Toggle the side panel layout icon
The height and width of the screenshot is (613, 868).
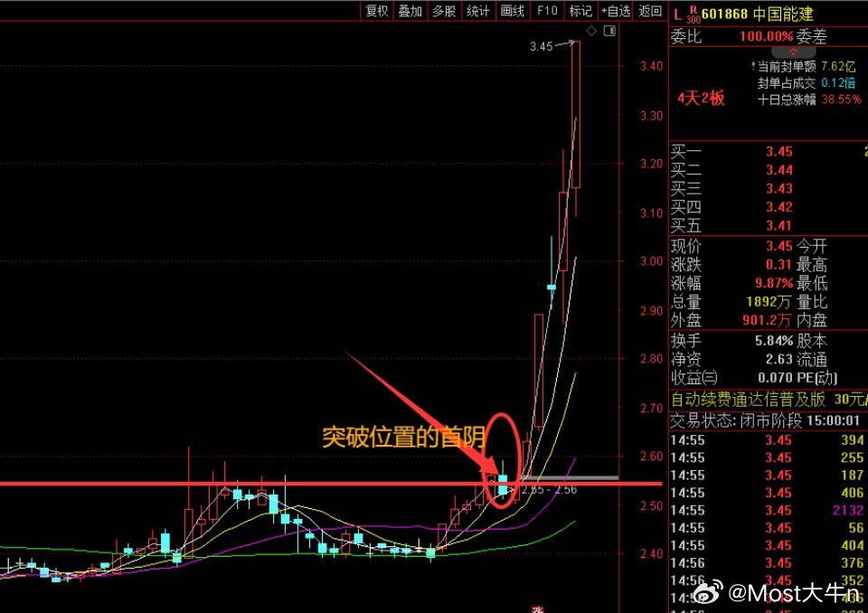[x=609, y=31]
